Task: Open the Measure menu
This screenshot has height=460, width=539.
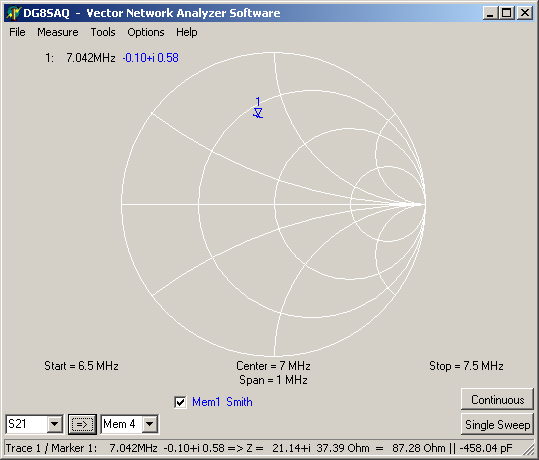Action: (58, 32)
